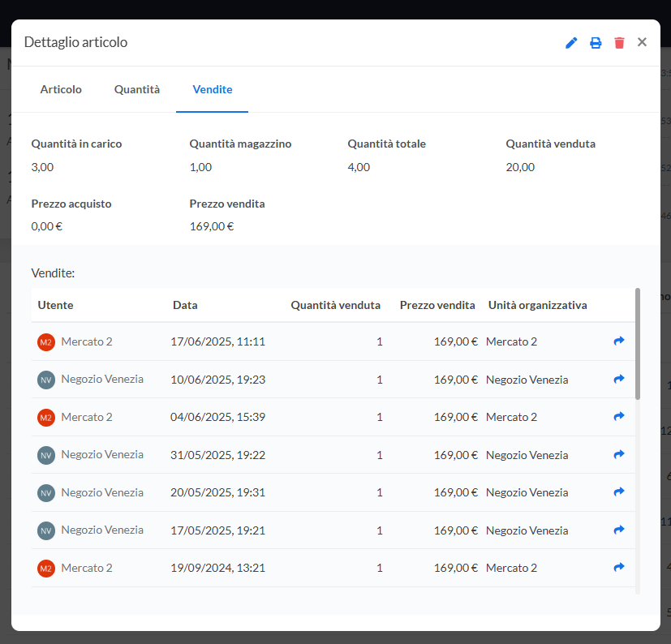This screenshot has height=644, width=671.
Task: Click Negozio Venezia user on 10/06/2025 row
Action: pyautogui.click(x=101, y=379)
